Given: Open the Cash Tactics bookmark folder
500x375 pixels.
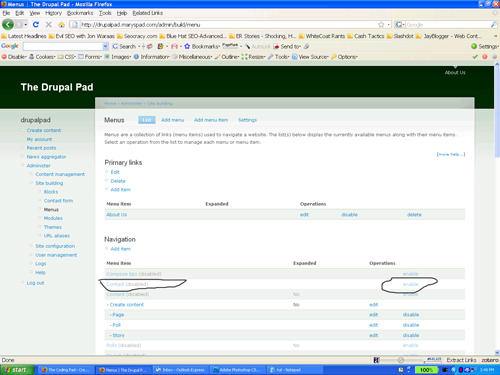Looking at the screenshot, I should (x=366, y=36).
